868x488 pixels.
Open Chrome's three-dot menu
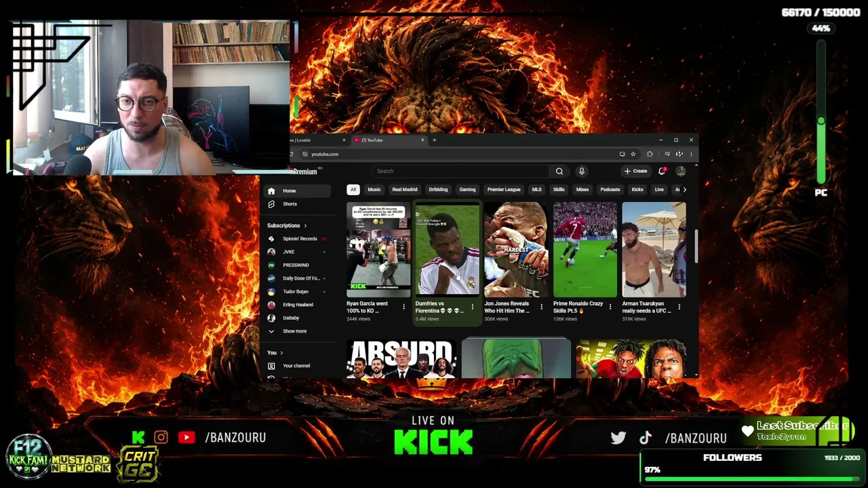[x=691, y=154]
